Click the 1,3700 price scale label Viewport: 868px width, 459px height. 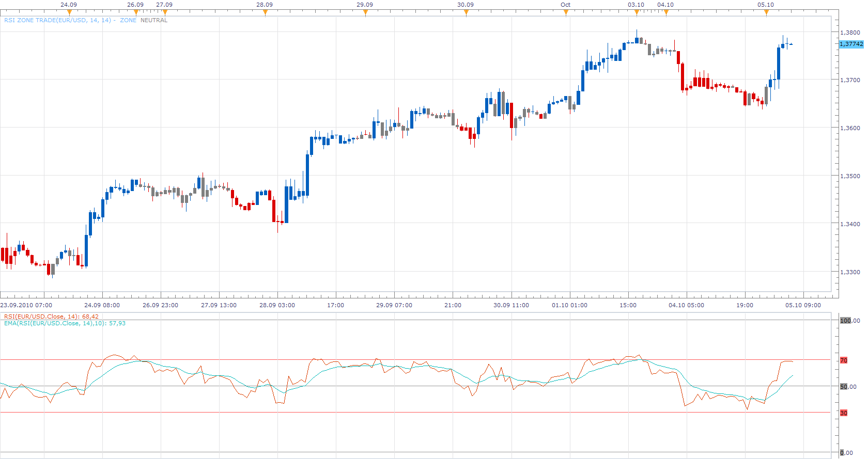pyautogui.click(x=850, y=80)
